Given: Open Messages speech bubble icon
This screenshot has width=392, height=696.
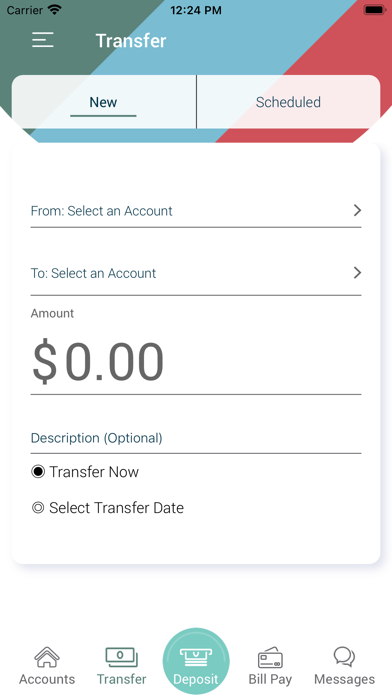Looking at the screenshot, I should [x=344, y=657].
